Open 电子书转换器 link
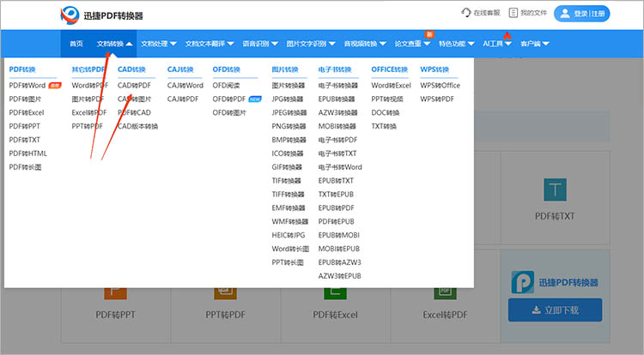Screen dimensions: 644x355 pyautogui.click(x=338, y=85)
